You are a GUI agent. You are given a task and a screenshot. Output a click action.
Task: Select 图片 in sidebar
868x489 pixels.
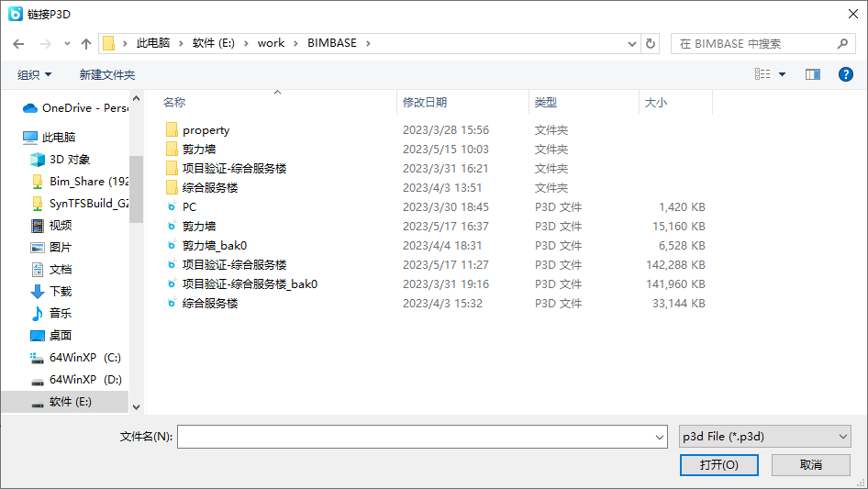coord(51,247)
